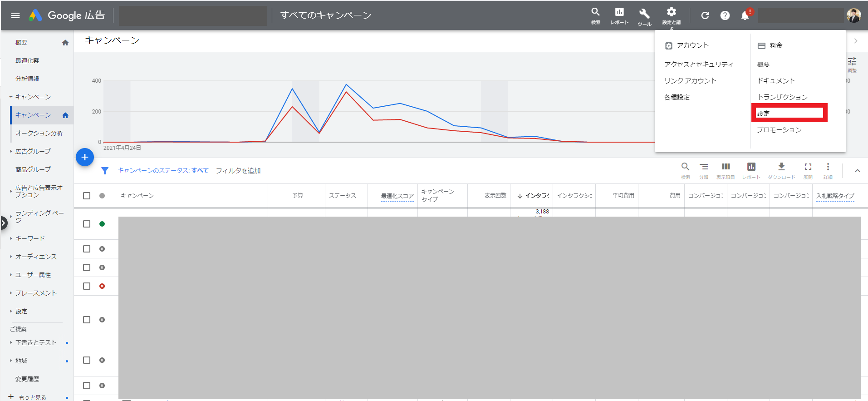Open 分析情報 in the sidebar

tap(27, 79)
